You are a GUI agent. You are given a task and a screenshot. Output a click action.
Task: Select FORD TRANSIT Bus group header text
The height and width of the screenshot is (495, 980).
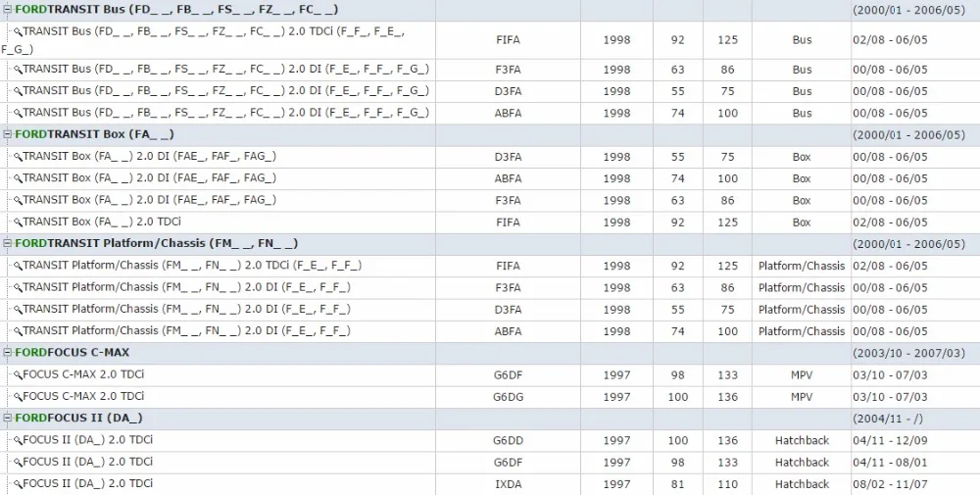pyautogui.click(x=176, y=10)
